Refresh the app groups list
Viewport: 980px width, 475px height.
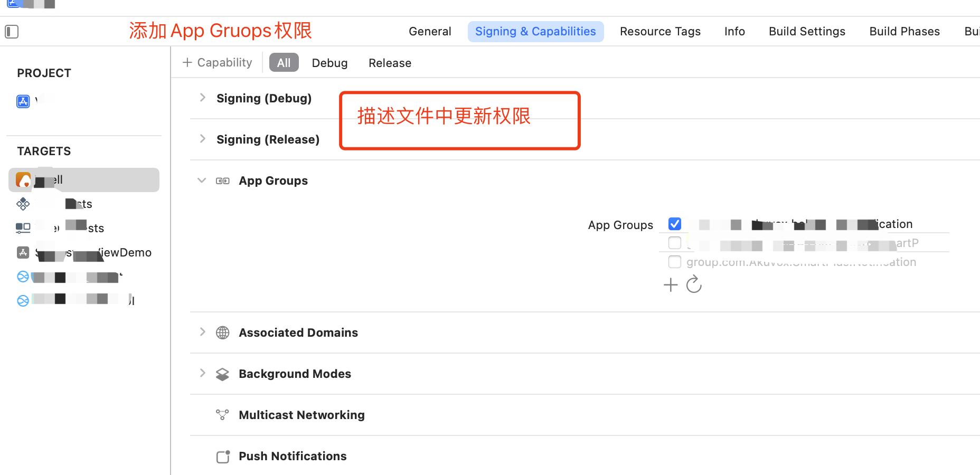click(x=694, y=284)
